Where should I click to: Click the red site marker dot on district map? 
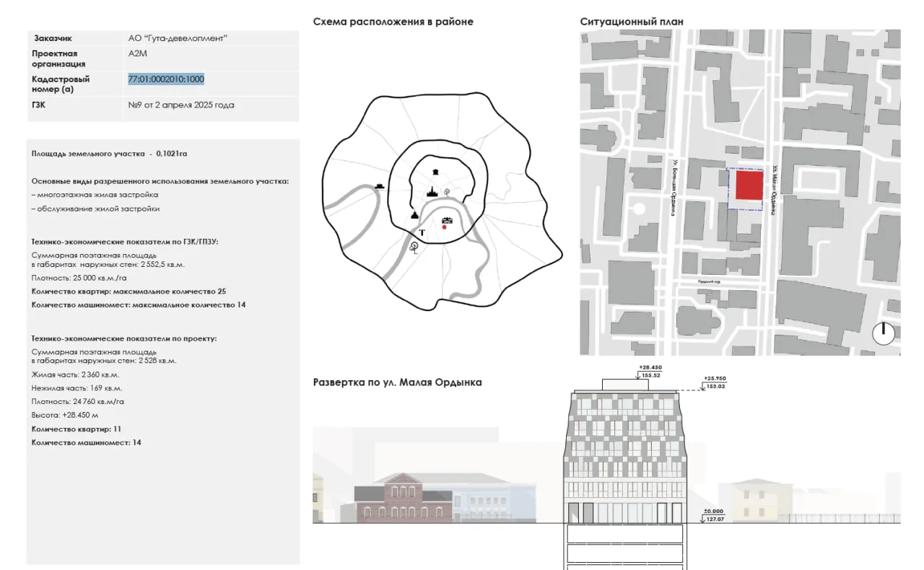coord(445,227)
